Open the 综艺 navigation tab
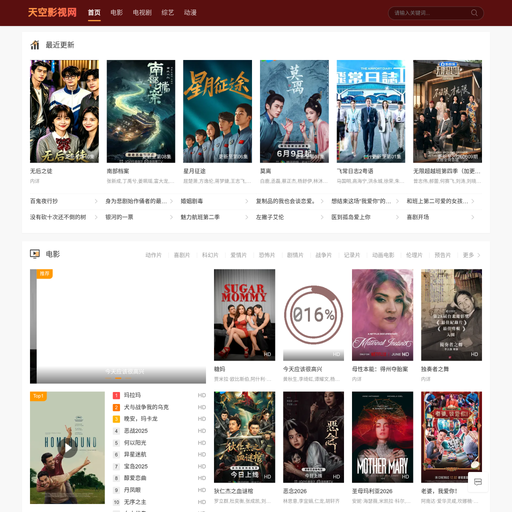Viewport: 512px width, 512px height. tap(168, 13)
